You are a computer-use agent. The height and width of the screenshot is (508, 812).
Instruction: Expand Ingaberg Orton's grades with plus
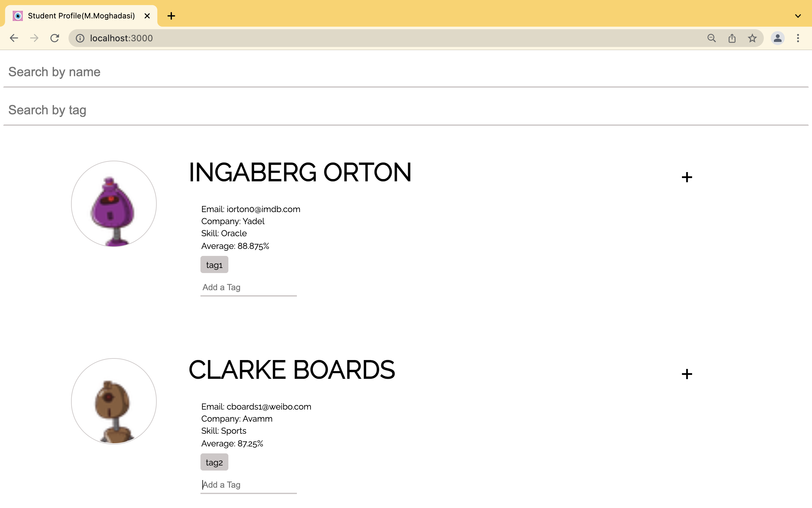pyautogui.click(x=687, y=177)
